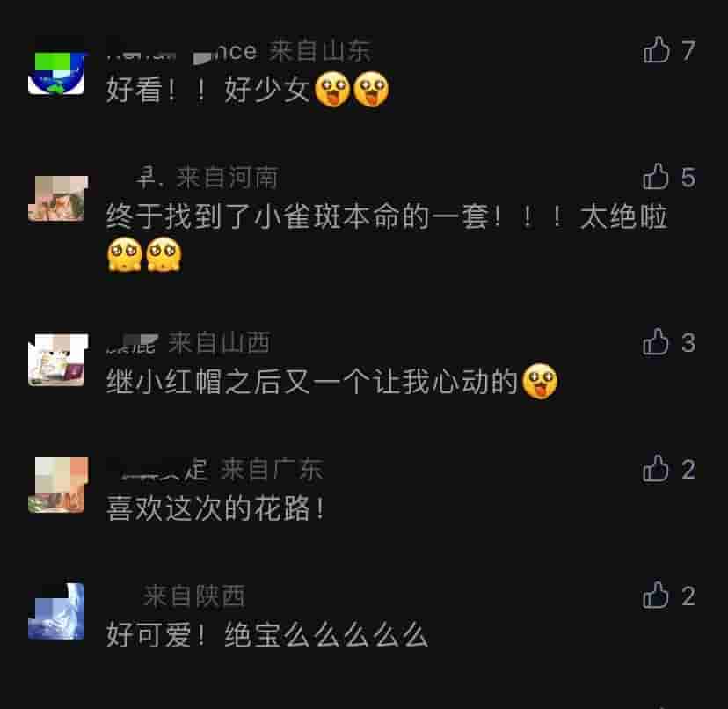Click the like count 7
This screenshot has height=709, width=728.
pos(688,50)
